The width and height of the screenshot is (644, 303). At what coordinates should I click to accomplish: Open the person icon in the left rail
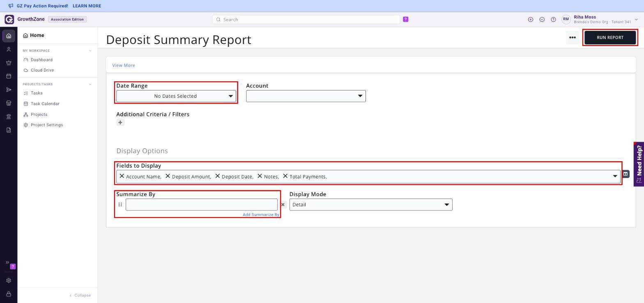[x=9, y=49]
